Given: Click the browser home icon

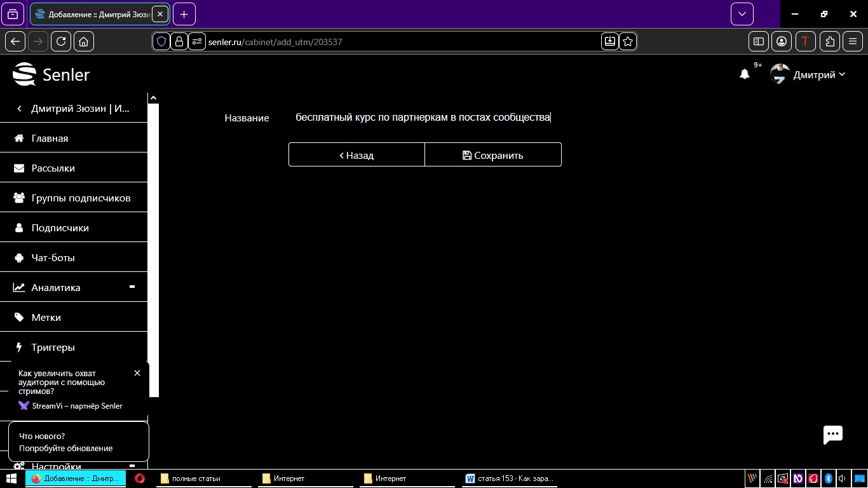Looking at the screenshot, I should (x=83, y=41).
